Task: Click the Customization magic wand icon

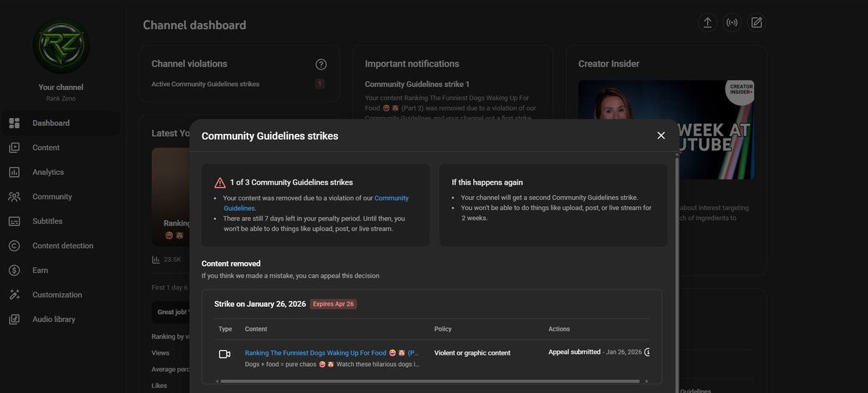Action: click(14, 295)
